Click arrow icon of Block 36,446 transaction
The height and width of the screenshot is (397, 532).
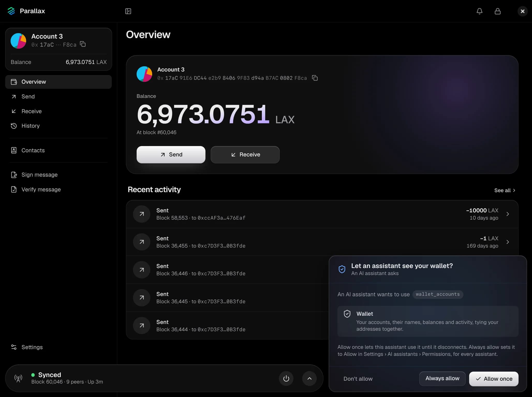coord(142,270)
